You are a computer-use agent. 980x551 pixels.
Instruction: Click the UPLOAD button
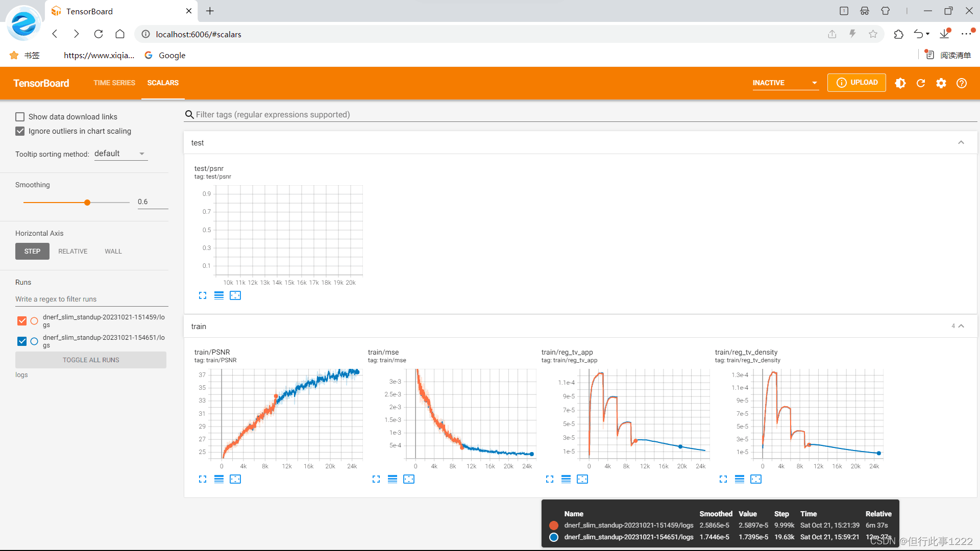point(857,83)
